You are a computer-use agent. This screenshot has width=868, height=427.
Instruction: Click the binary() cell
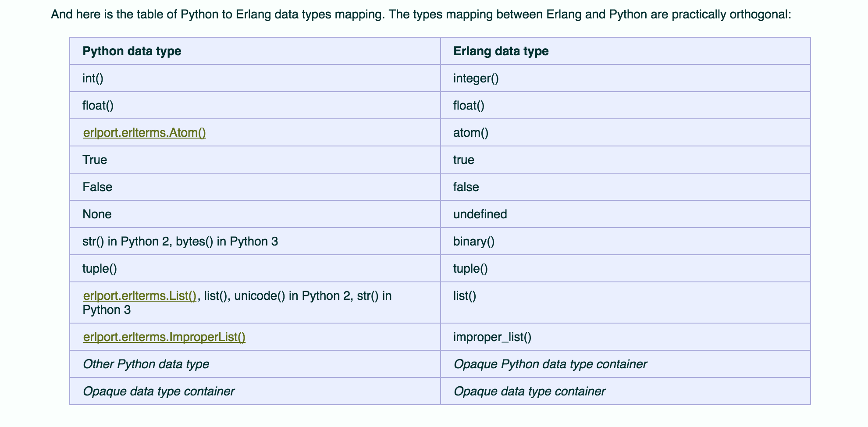pos(473,242)
